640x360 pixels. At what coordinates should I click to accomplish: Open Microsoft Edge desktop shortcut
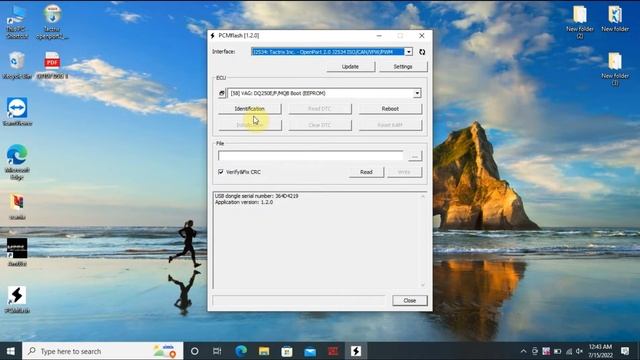point(17,162)
